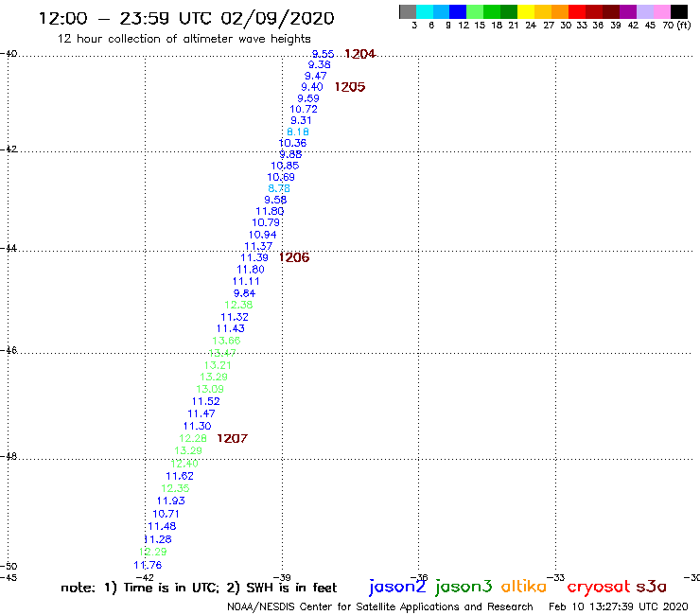The image size is (700, 615).
Task: Click the green 12.40 wave height value
Action: 184,464
